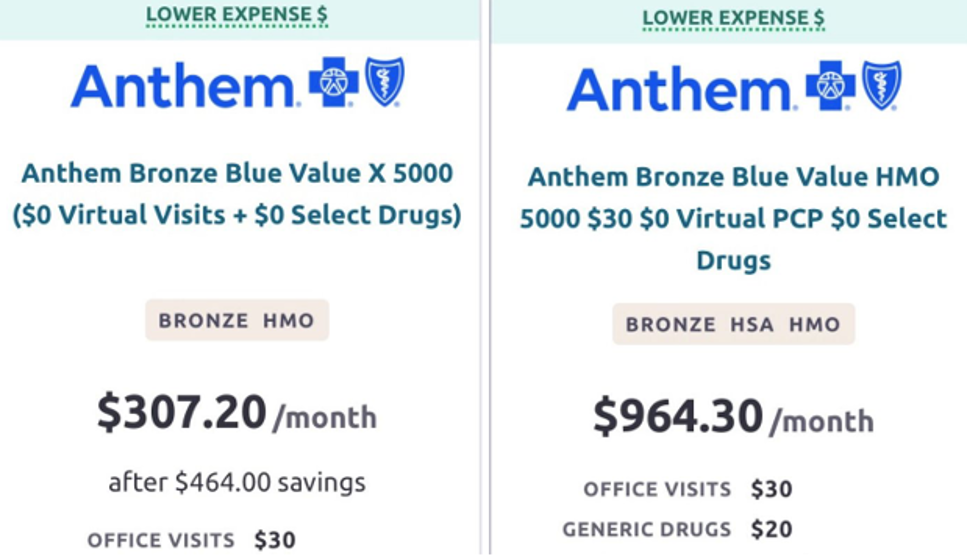The height and width of the screenshot is (556, 968).
Task: Select the left card's LOWER EXPENSE $ label
Action: tap(237, 15)
